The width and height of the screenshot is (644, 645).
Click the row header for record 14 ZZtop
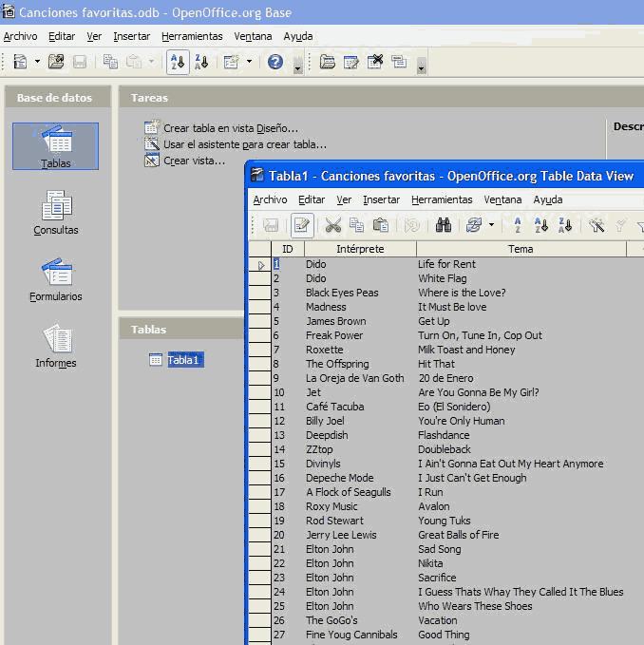coord(260,449)
